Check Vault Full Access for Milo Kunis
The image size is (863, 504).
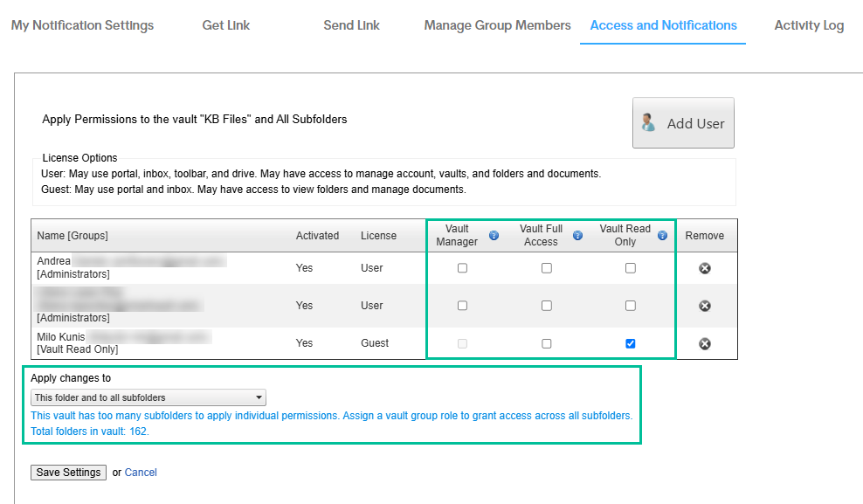pyautogui.click(x=547, y=343)
